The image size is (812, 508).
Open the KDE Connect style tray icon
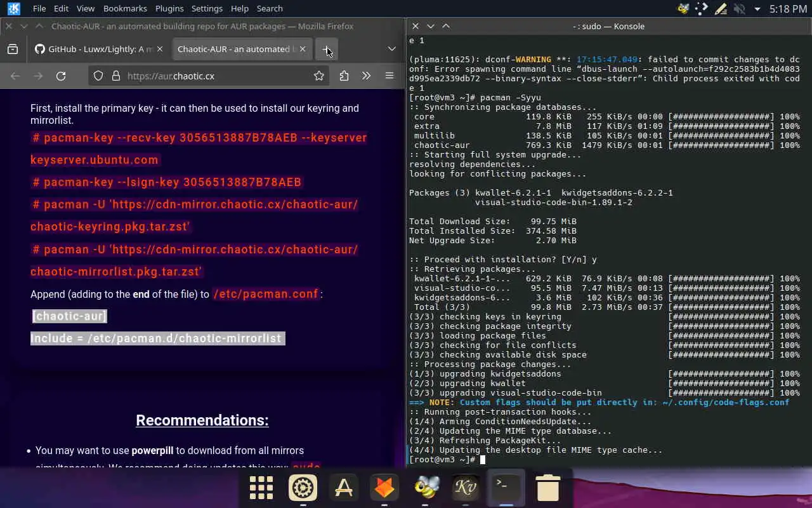point(702,9)
